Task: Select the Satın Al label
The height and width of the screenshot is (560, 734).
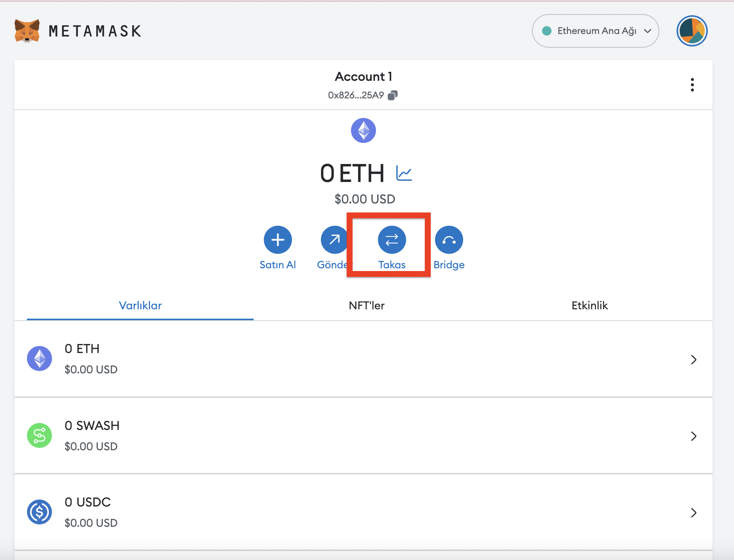Action: point(278,265)
